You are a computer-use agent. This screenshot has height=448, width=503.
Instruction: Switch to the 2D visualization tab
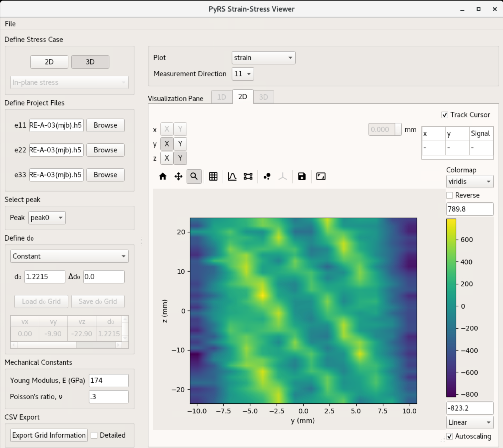click(243, 97)
